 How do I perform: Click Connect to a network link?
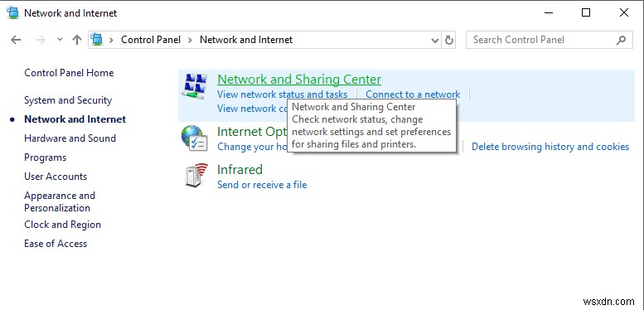coord(413,94)
